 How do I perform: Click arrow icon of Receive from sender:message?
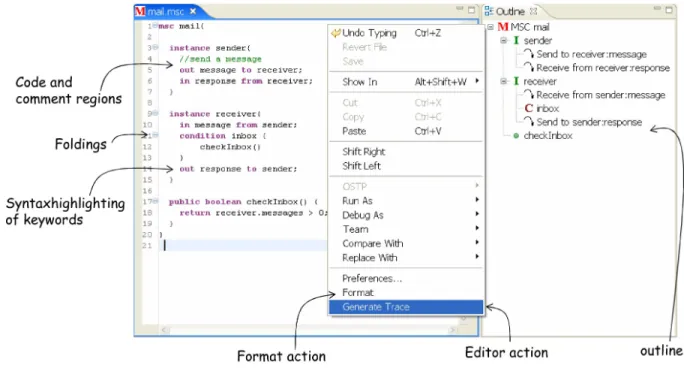[x=529, y=95]
